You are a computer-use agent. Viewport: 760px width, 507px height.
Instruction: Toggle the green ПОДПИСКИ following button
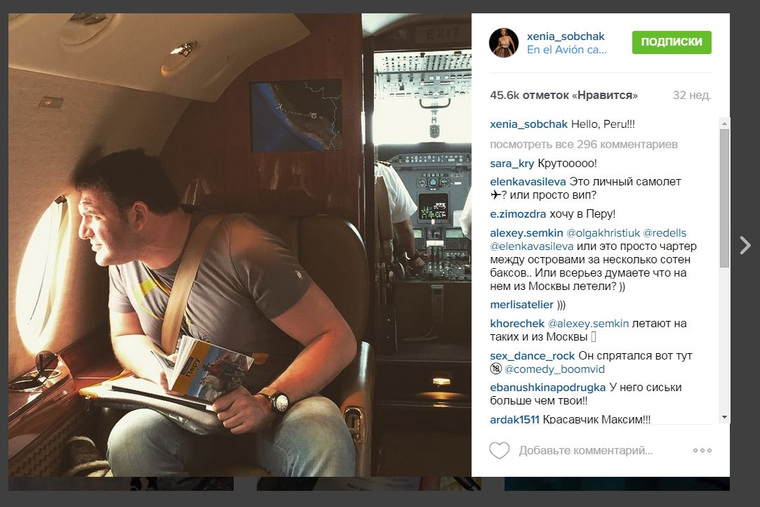pos(671,42)
